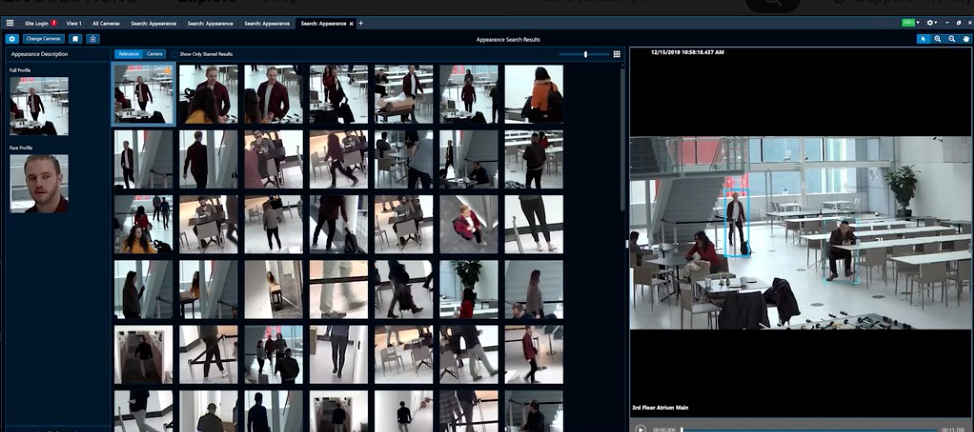Adjust the thumbnail size slider
Image resolution: width=974 pixels, height=432 pixels.
click(x=585, y=54)
